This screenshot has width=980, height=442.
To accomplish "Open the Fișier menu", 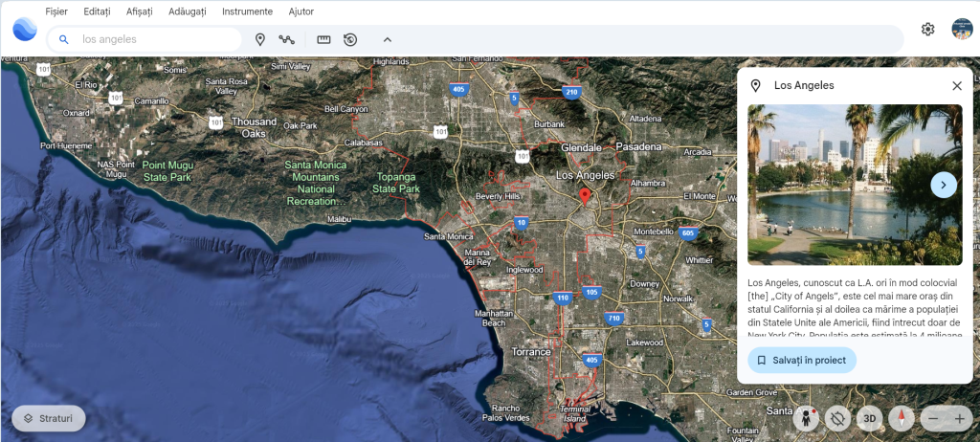I will (x=56, y=11).
